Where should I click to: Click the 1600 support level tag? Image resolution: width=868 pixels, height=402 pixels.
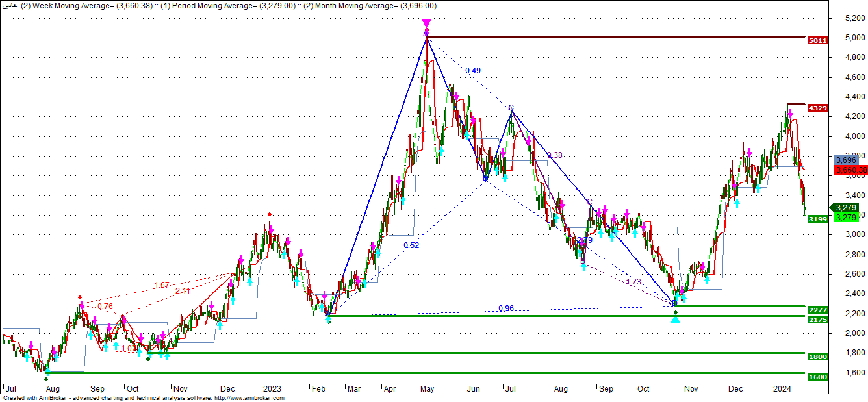click(x=817, y=377)
